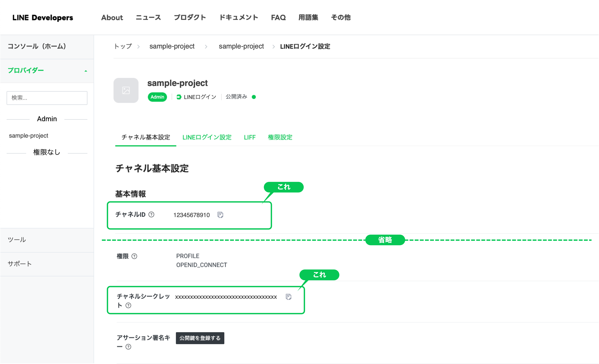Click the green 公開済み status dot
This screenshot has height=364, width=599.
point(254,97)
